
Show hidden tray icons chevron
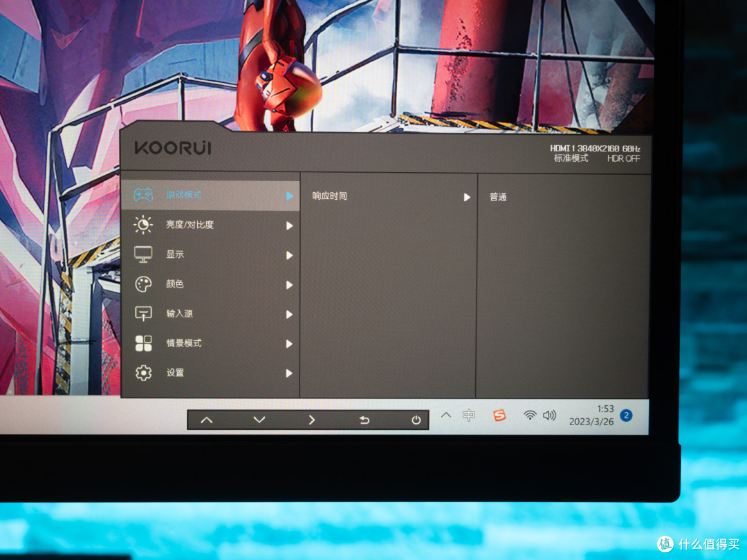tap(446, 415)
